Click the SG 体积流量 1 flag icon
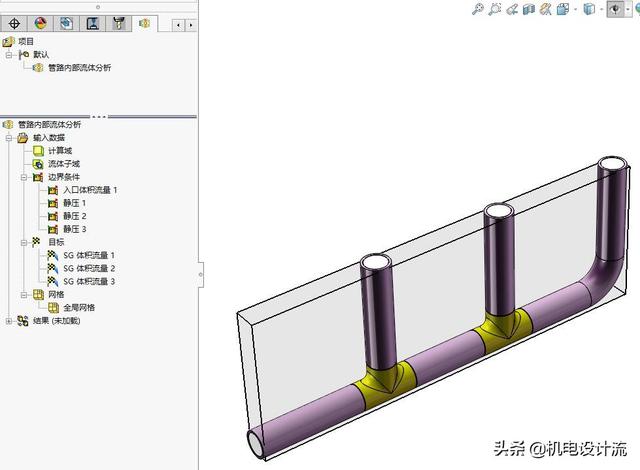Viewport: 640px width, 470px height. [x=53, y=255]
